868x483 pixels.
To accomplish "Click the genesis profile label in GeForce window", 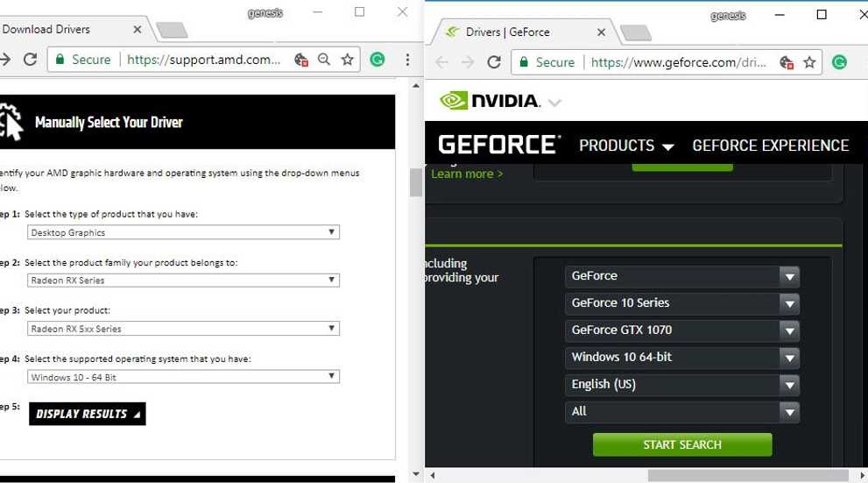I will [728, 16].
